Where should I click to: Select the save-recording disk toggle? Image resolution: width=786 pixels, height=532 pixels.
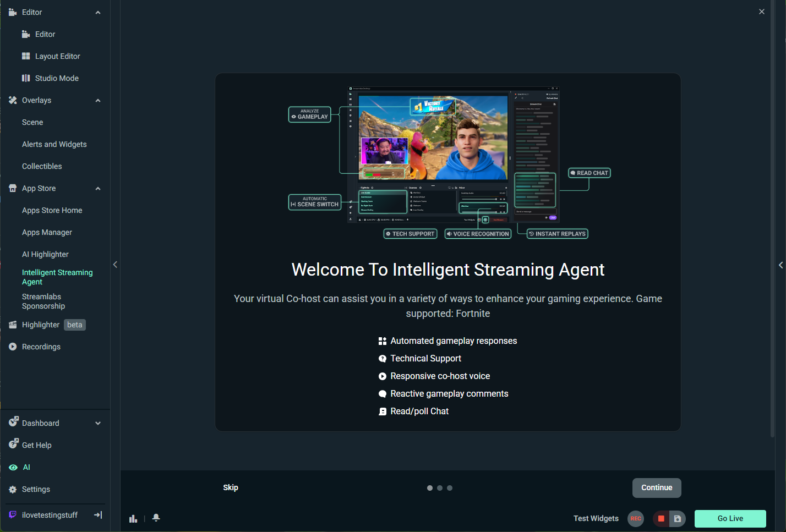(676, 518)
